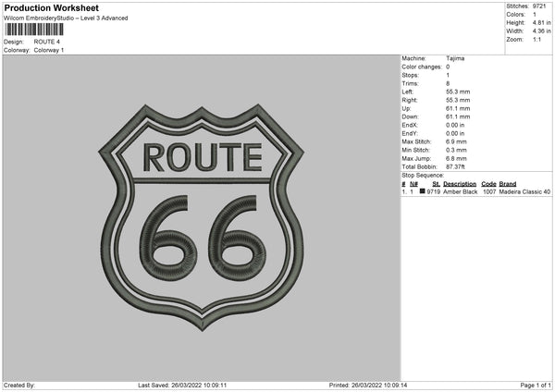Click the Wilcom EmbroideryStudio Level 3 Advanced line

(x=66, y=18)
